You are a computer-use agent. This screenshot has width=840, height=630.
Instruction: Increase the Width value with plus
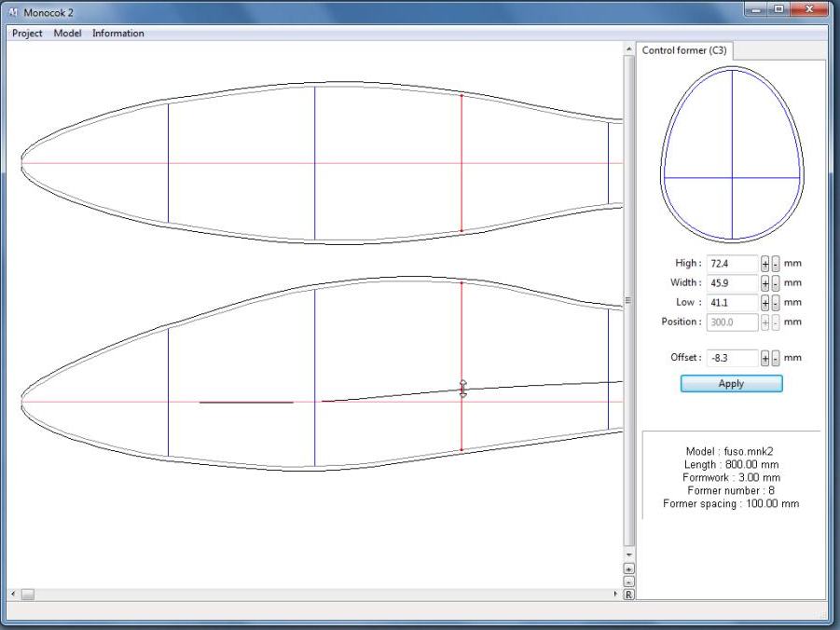click(765, 283)
